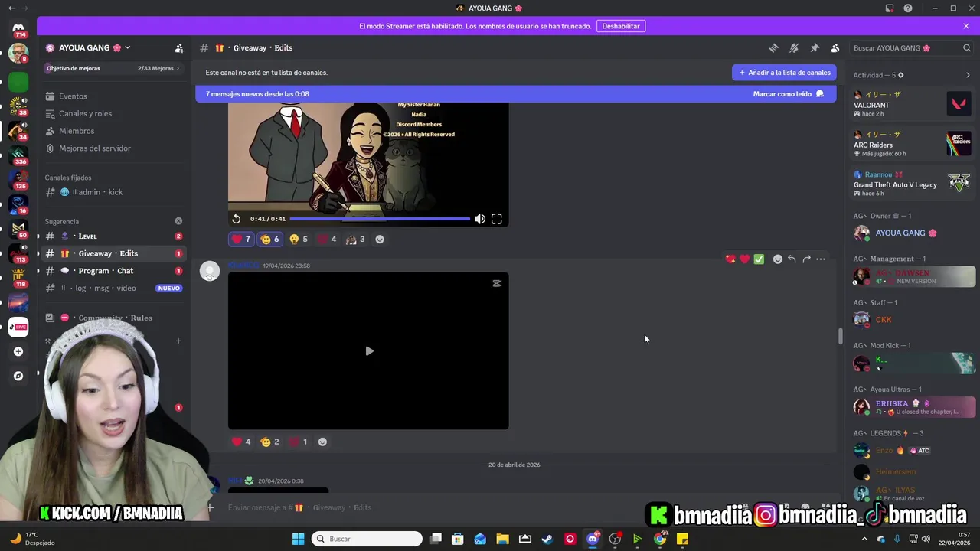
Task: Open the log · msg · video channel
Action: (x=113, y=289)
